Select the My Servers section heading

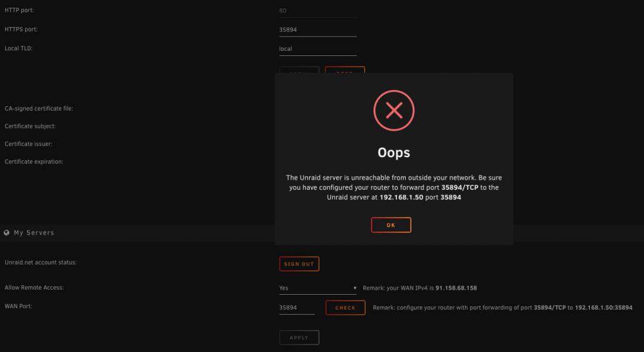pyautogui.click(x=33, y=232)
